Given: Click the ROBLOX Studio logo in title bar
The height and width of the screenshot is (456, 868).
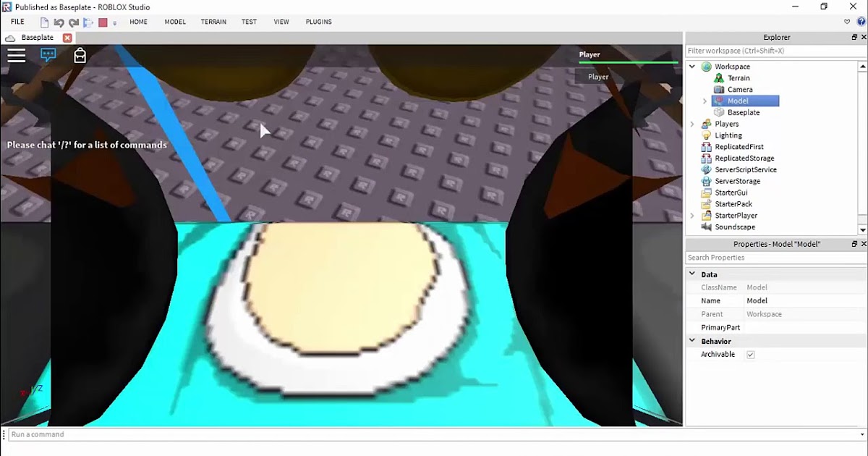Looking at the screenshot, I should pos(7,7).
